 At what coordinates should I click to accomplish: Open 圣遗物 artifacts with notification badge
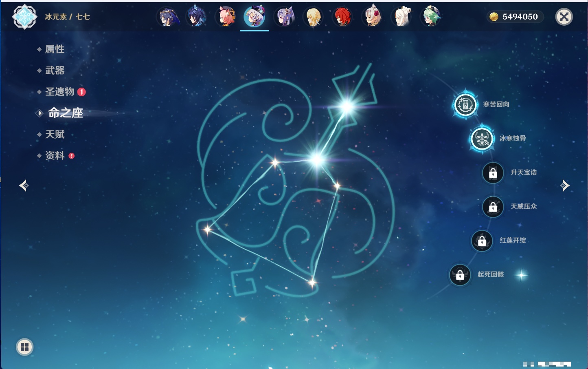click(60, 92)
